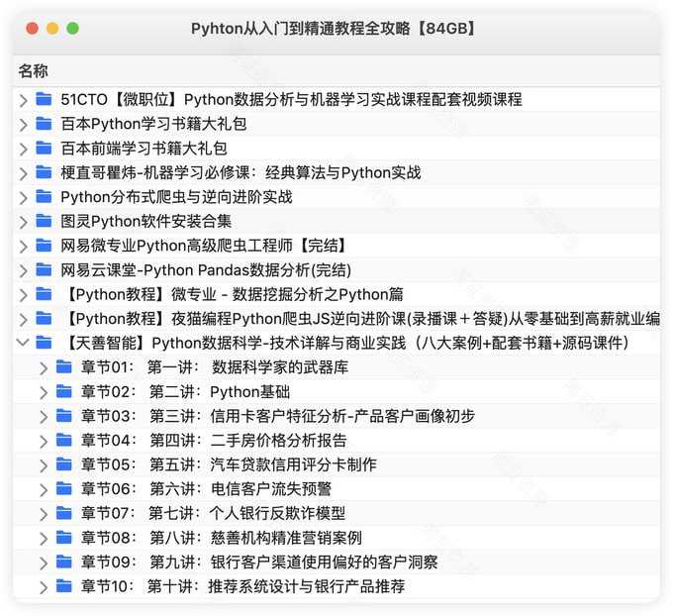Click folder icon of 【天善智能】Python数据科学
Viewport: 673px width, 616px height.
point(44,343)
